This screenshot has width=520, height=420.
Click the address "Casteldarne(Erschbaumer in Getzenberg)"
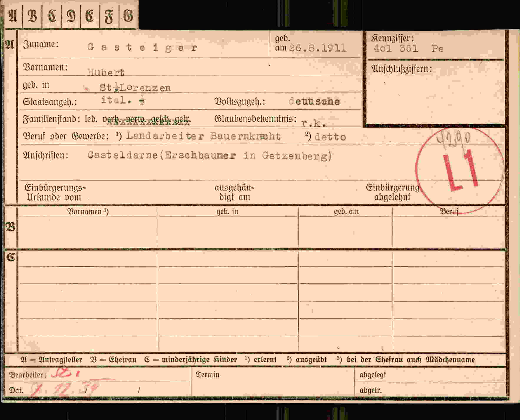210,155
